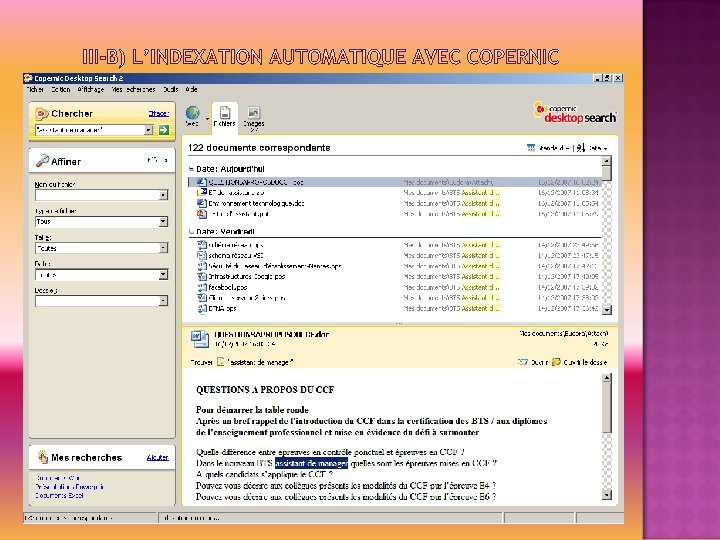Click the 122 documents correspondants heading

(259, 148)
